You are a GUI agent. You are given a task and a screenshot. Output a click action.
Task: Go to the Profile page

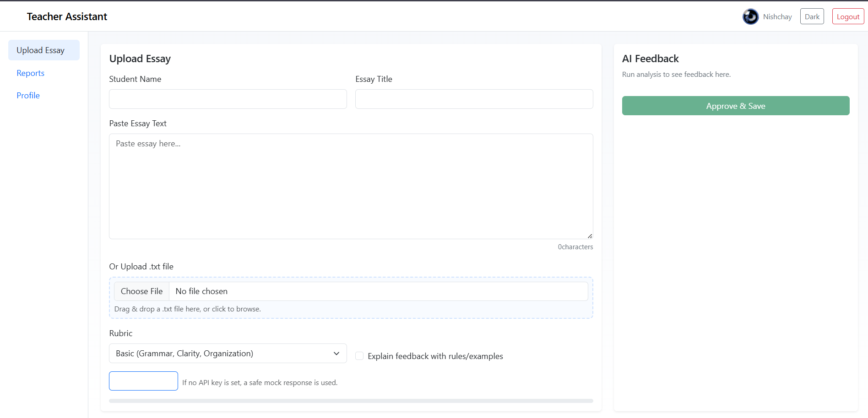pos(28,95)
